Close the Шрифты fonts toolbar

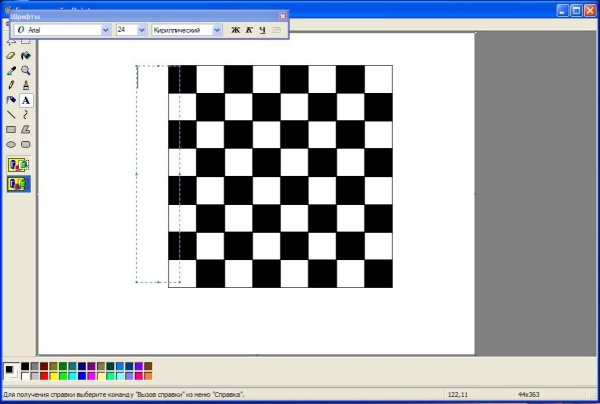click(x=282, y=16)
